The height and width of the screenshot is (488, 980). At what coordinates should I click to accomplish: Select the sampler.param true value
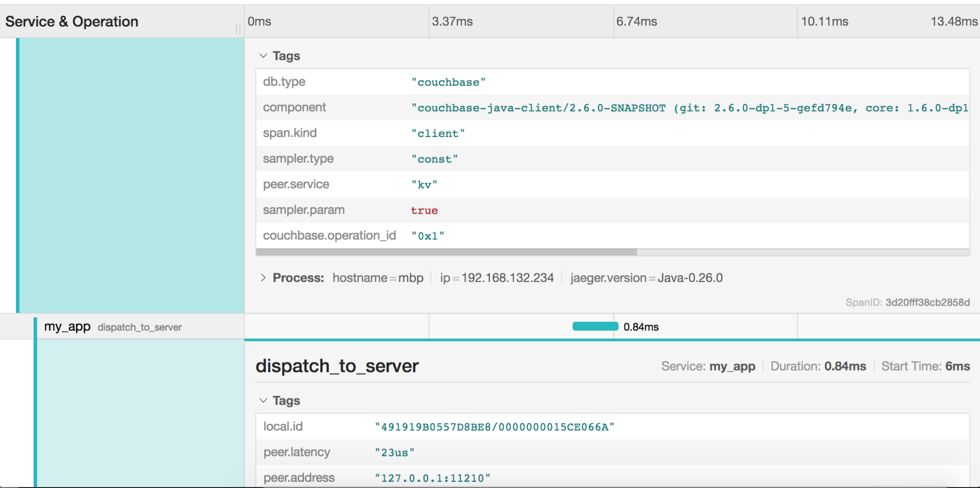pyautogui.click(x=424, y=210)
